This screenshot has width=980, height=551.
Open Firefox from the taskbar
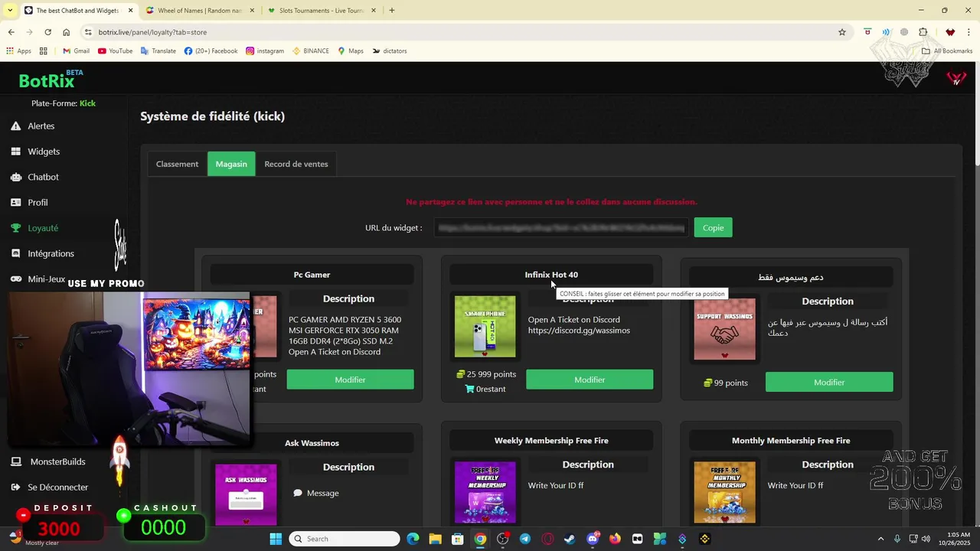(615, 539)
